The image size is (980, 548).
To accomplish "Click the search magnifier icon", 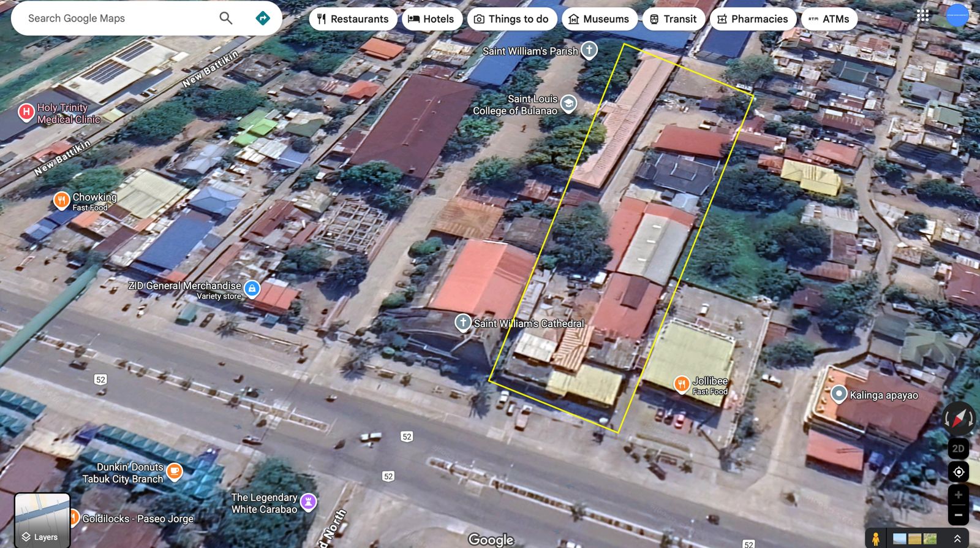I will 226,18.
